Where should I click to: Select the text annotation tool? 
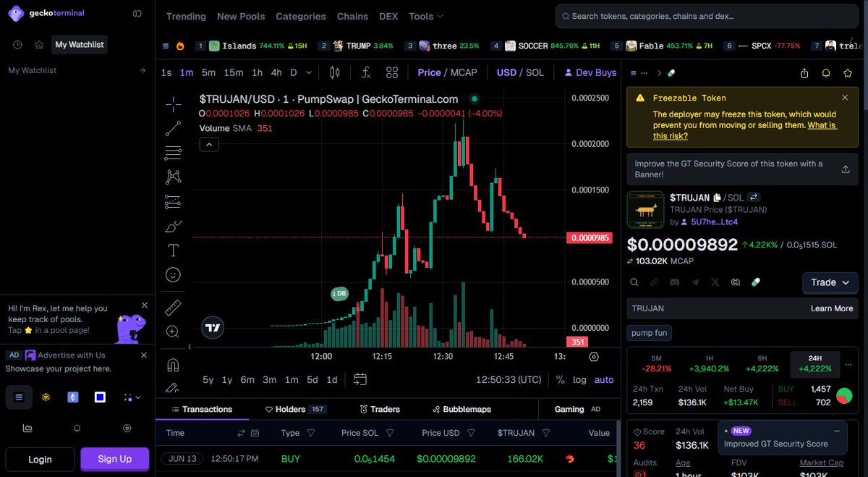(x=173, y=250)
